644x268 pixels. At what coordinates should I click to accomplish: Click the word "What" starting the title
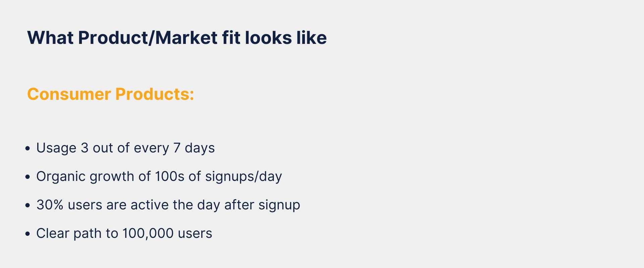(x=50, y=38)
